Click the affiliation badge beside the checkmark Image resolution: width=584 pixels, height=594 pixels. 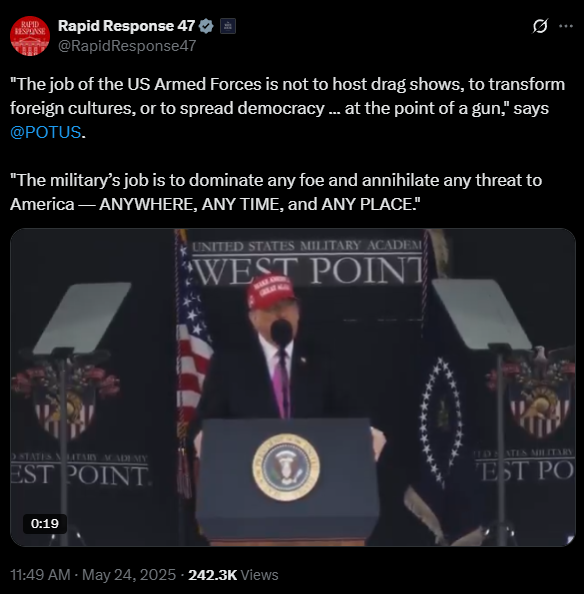[x=228, y=26]
